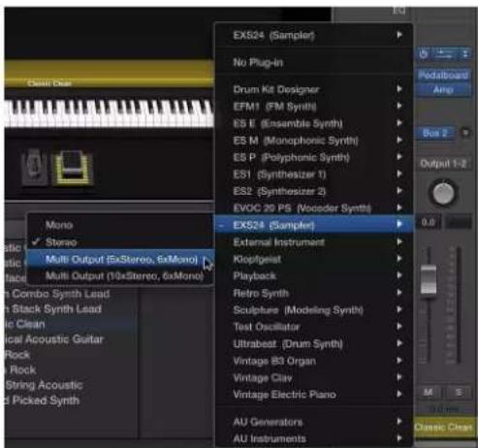Select the yellow amp icon
The image size is (478, 448).
coord(73,168)
